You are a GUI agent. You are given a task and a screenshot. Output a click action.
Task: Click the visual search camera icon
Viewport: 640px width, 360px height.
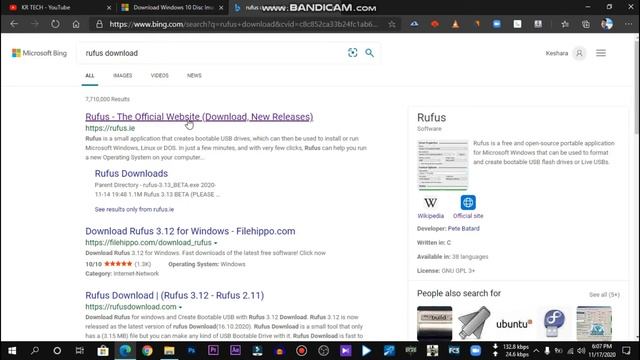pyautogui.click(x=353, y=53)
